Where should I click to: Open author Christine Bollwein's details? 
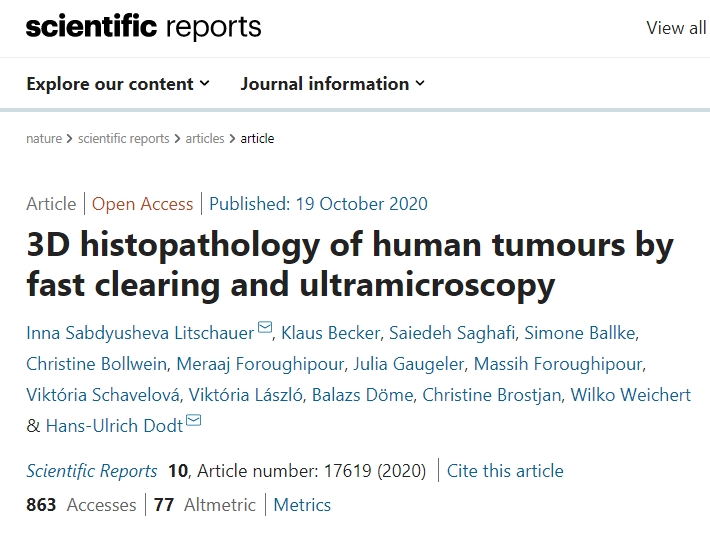tap(96, 364)
